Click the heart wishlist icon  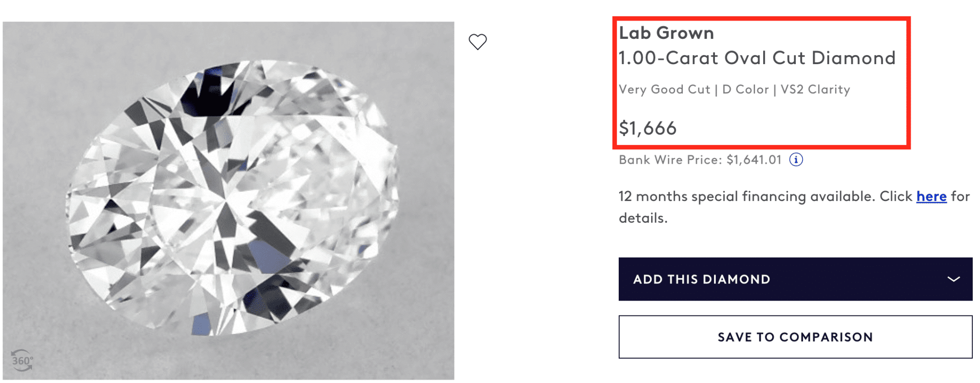(477, 42)
